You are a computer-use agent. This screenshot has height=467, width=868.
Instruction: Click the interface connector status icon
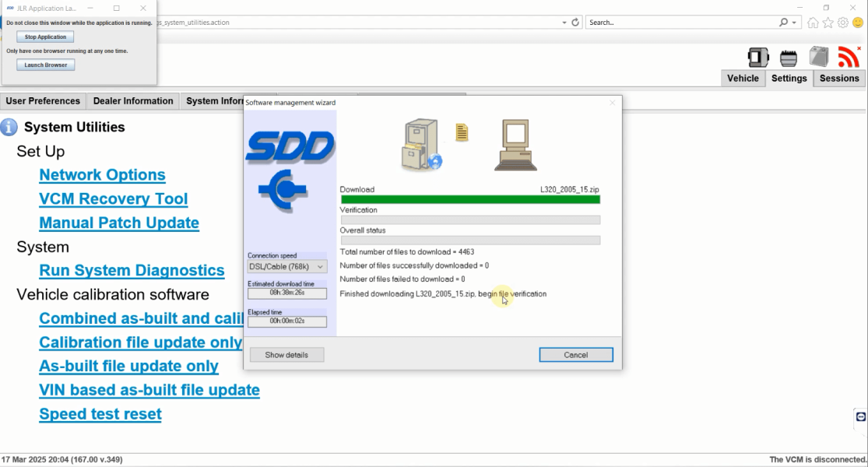[x=789, y=57]
